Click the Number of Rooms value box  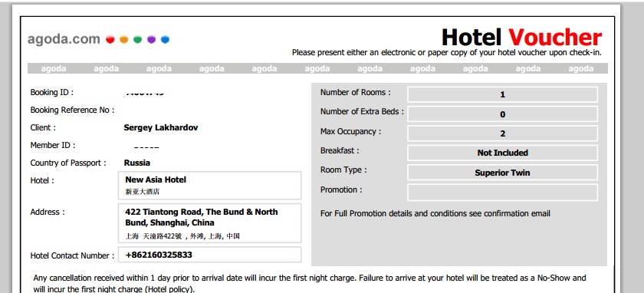[x=502, y=94]
